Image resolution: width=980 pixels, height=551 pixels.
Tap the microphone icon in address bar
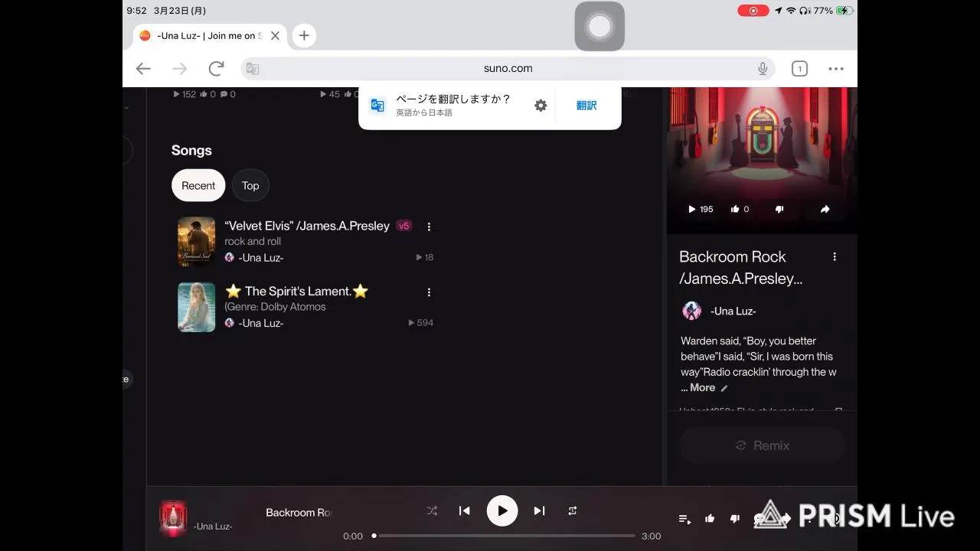[x=763, y=68]
